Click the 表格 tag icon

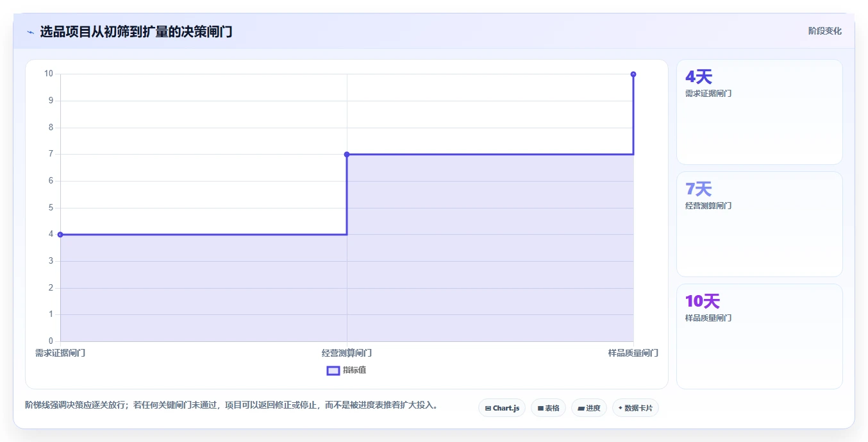tap(540, 408)
